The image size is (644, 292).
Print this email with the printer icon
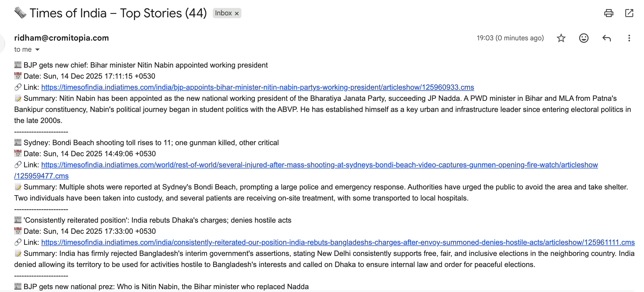click(609, 13)
